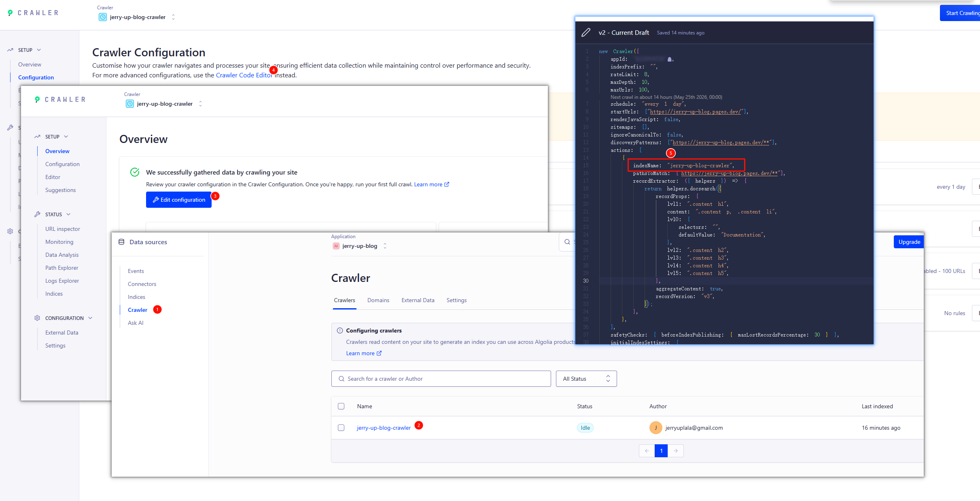The width and height of the screenshot is (980, 501).
Task: Open URL inspector in the Overview sidebar
Action: (63, 229)
